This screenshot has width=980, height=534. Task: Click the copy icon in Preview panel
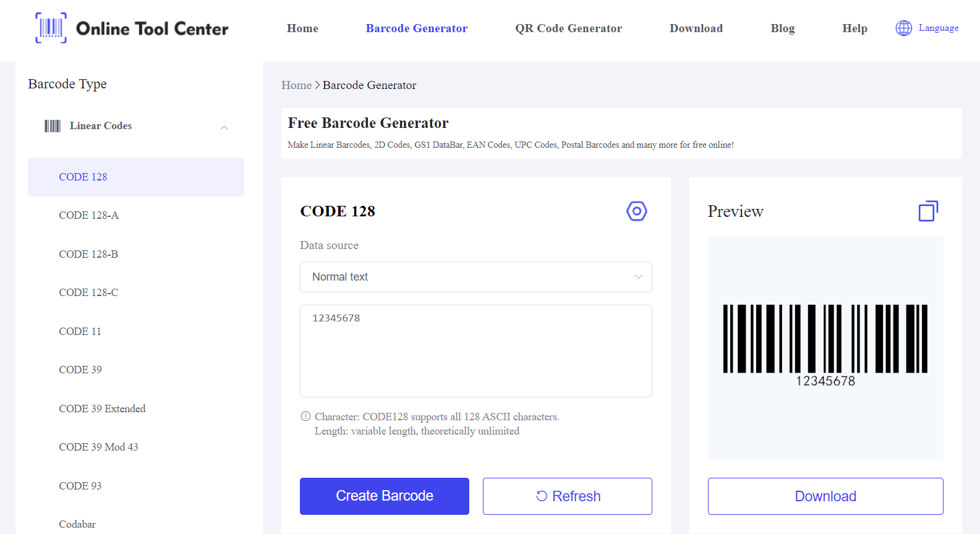point(928,211)
